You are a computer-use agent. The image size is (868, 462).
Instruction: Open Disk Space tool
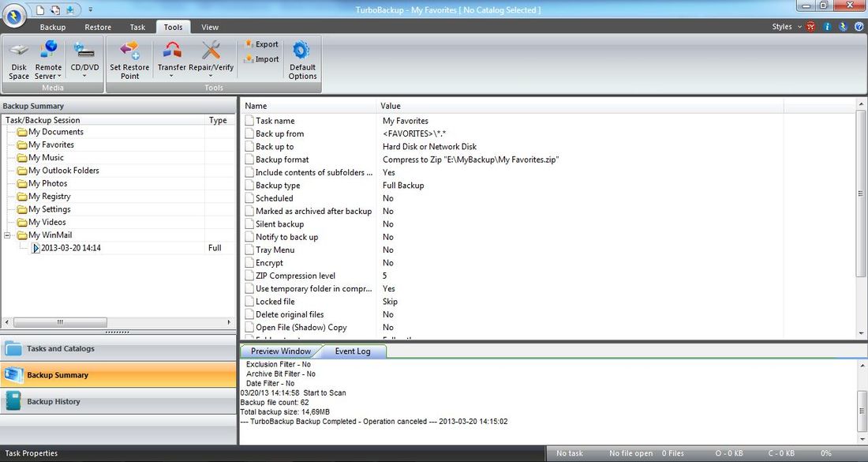(x=19, y=60)
